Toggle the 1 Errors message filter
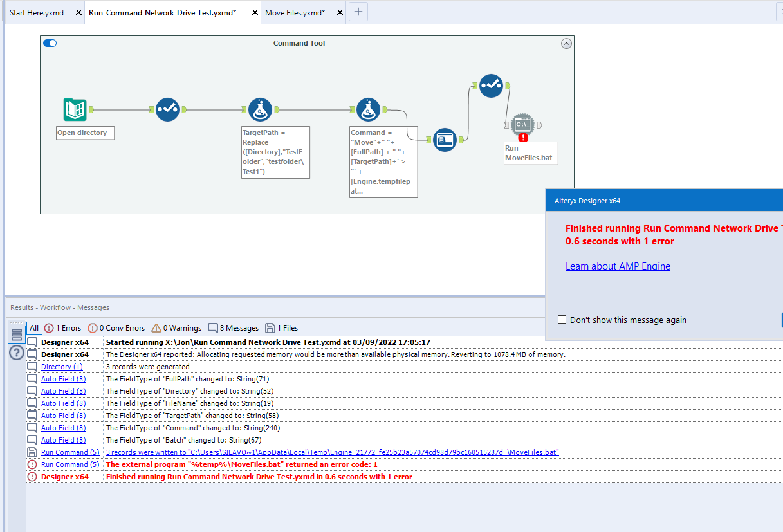783x532 pixels. coord(62,328)
